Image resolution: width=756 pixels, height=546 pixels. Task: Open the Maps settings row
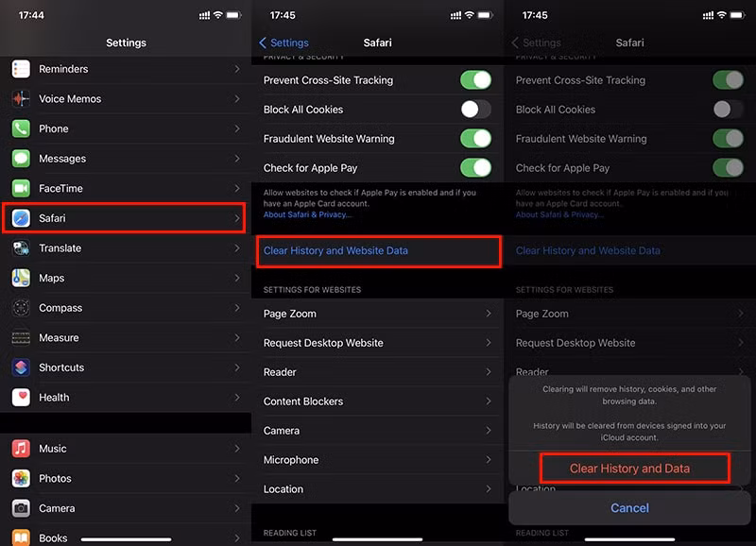[126, 278]
